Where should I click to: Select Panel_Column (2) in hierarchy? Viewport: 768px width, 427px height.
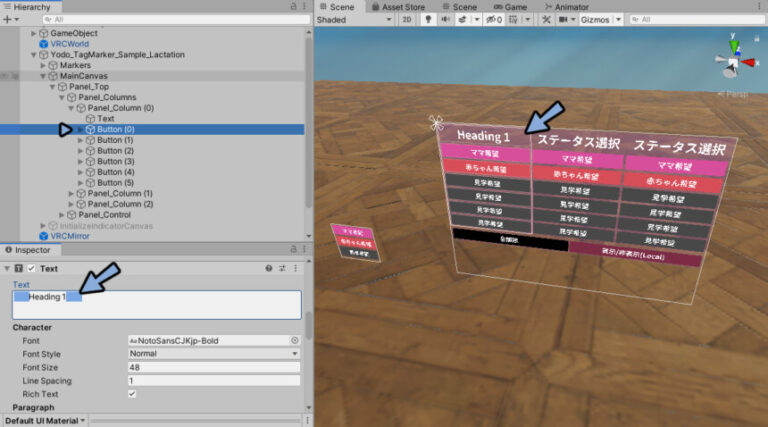coord(120,204)
